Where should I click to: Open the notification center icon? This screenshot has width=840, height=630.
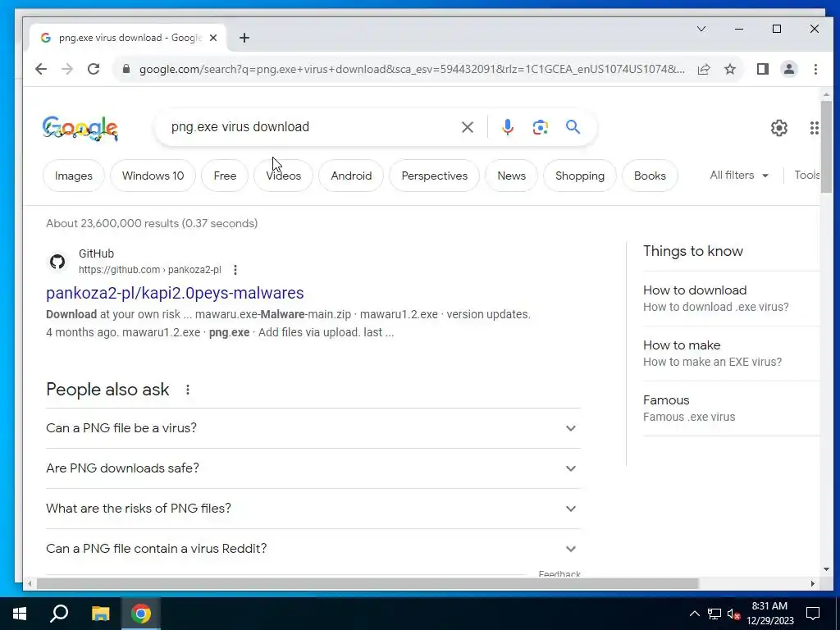click(813, 614)
